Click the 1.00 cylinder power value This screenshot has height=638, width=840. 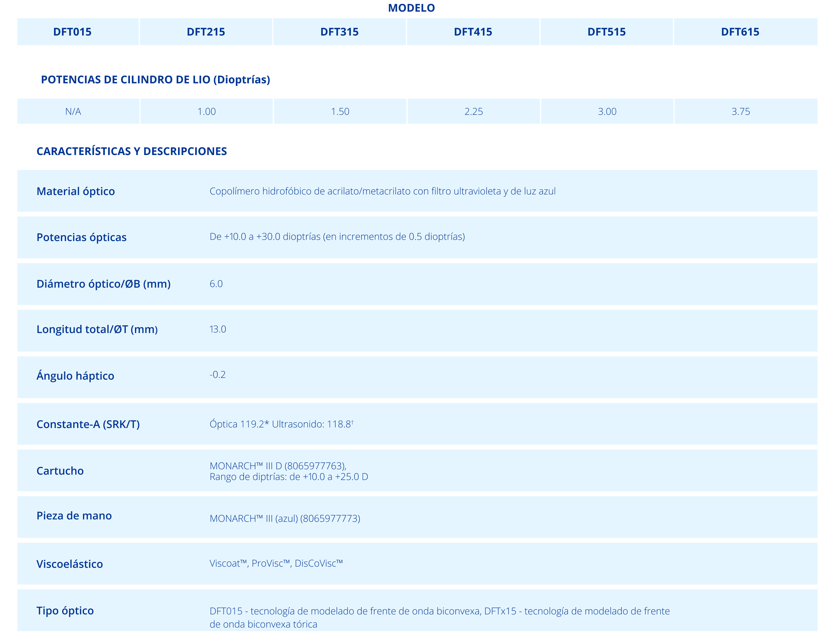point(207,112)
